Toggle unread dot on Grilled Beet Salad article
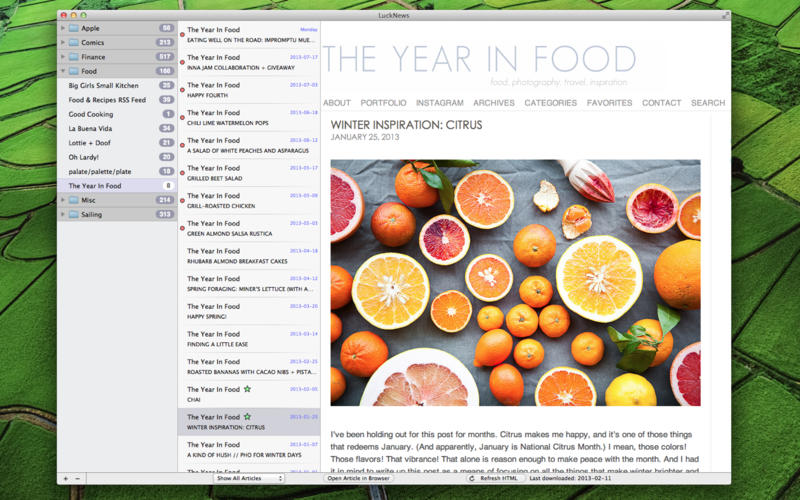 point(182,172)
